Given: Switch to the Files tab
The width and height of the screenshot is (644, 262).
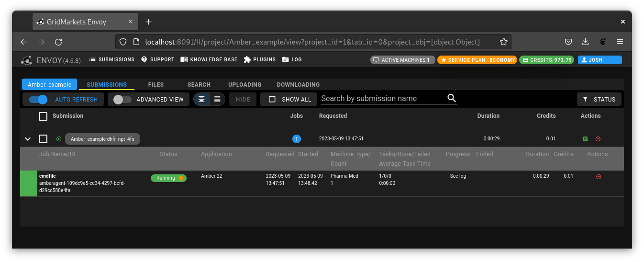Looking at the screenshot, I should [156, 85].
